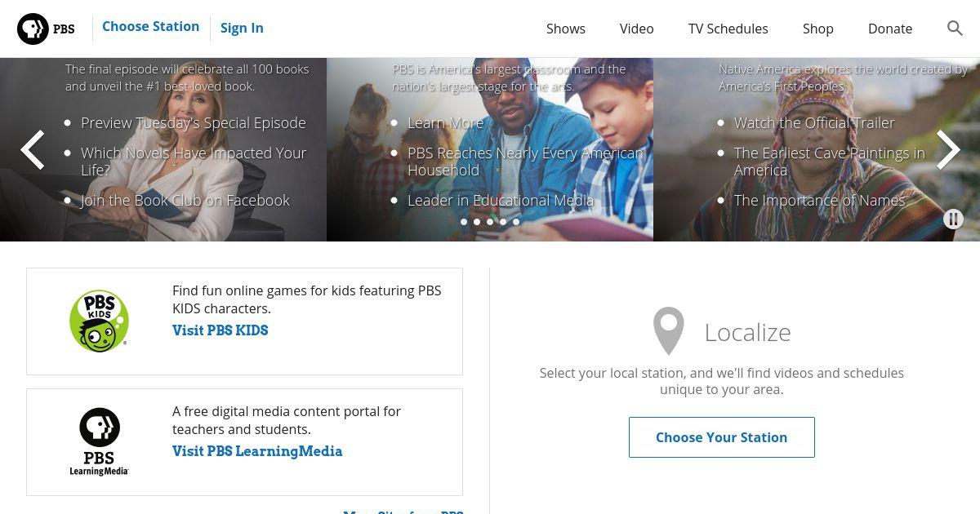This screenshot has width=980, height=514.
Task: Click the Localize map pin icon
Action: (x=669, y=330)
